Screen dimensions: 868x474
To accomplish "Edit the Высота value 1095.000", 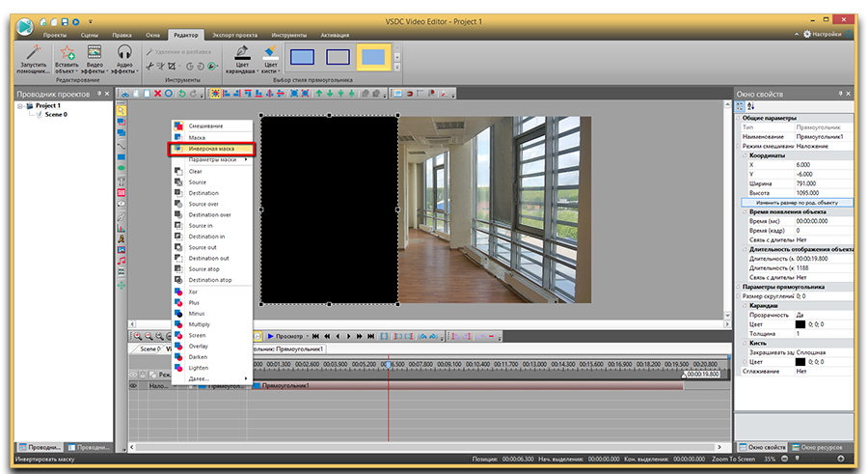I will pos(824,193).
